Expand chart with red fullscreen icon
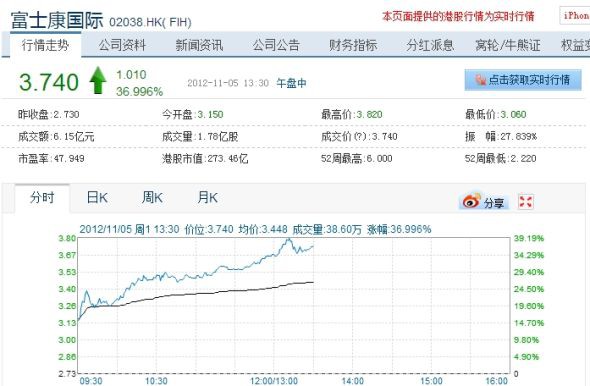Image resolution: width=590 pixels, height=386 pixels. coord(526,202)
